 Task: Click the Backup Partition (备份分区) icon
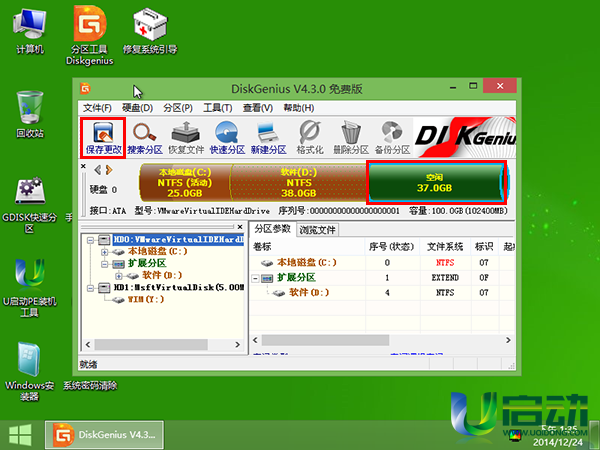click(x=392, y=138)
